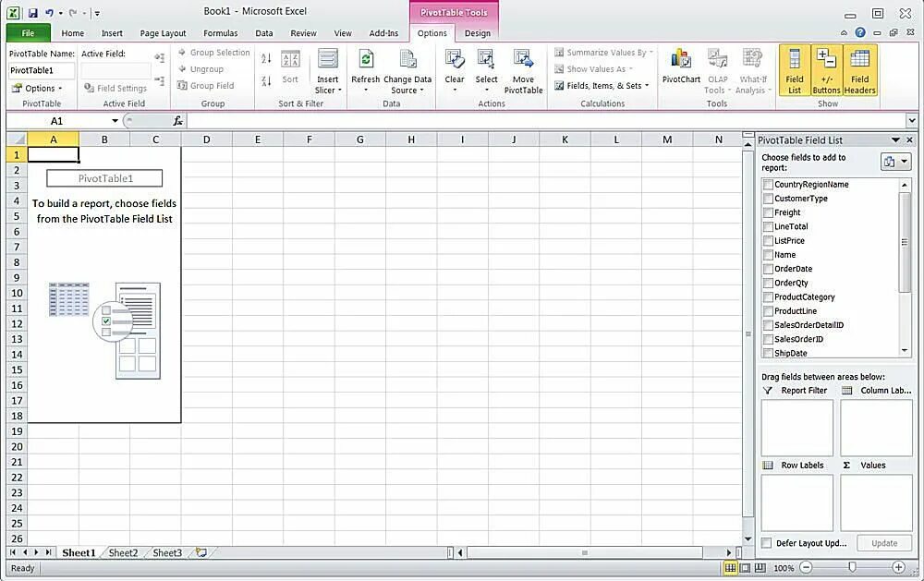
Task: Open the Design tab
Action: coord(478,33)
